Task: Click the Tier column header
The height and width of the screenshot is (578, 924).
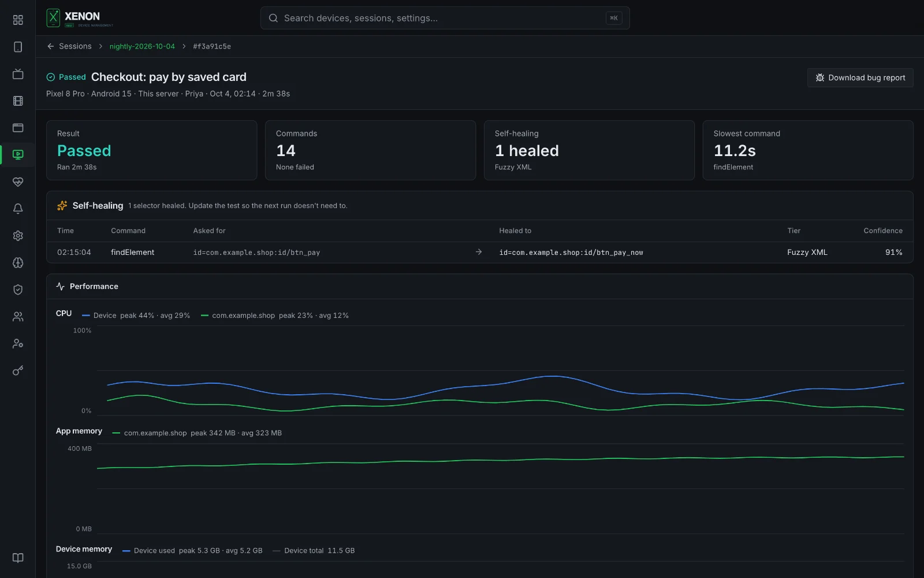Action: click(793, 231)
